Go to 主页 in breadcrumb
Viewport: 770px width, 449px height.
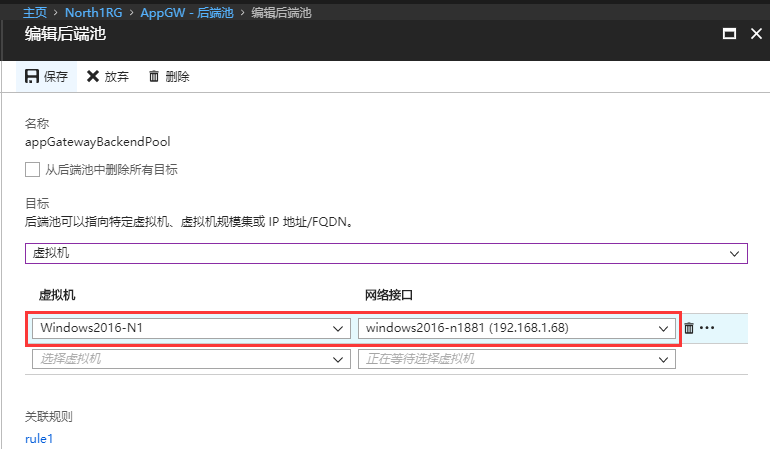coord(34,11)
